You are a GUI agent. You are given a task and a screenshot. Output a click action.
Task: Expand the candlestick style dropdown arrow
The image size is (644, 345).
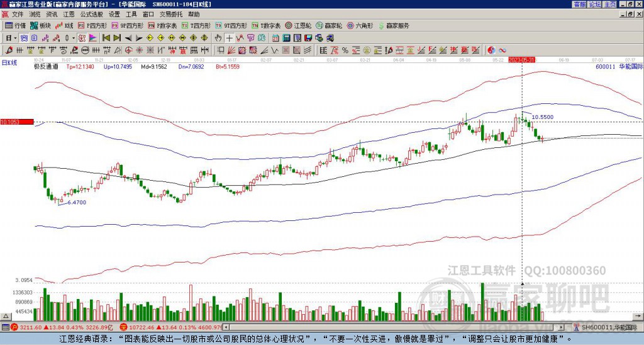click(74, 38)
